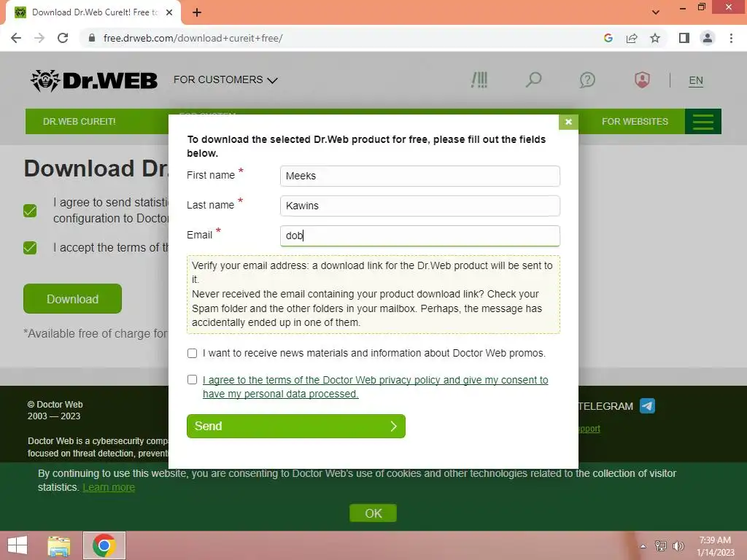Open volume control in system tray
The image size is (747, 560).
[x=678, y=546]
